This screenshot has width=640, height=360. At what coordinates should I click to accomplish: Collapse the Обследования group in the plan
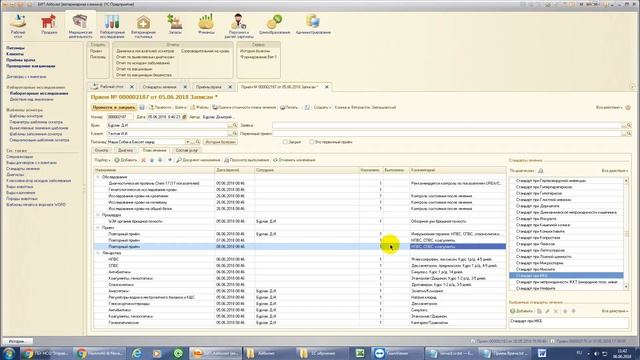tap(98, 177)
